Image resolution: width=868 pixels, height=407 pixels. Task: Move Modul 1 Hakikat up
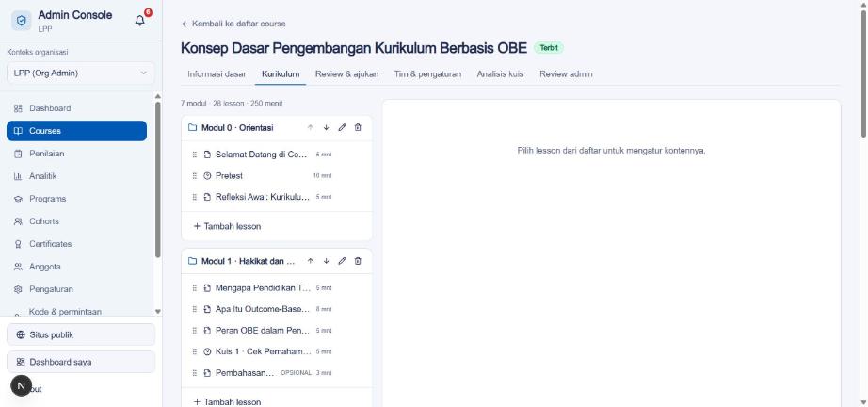pyautogui.click(x=311, y=261)
